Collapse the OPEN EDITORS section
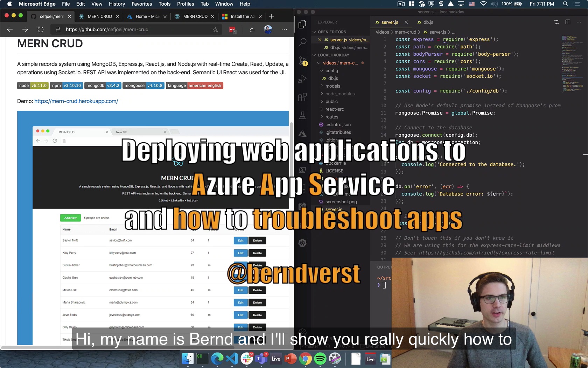Viewport: 588px width, 368px height. (331, 32)
